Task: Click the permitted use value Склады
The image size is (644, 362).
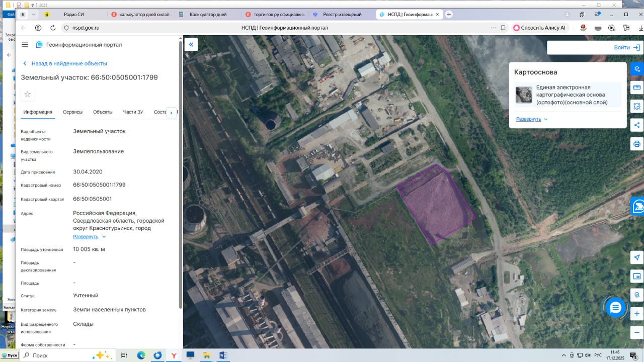Action: tap(83, 324)
